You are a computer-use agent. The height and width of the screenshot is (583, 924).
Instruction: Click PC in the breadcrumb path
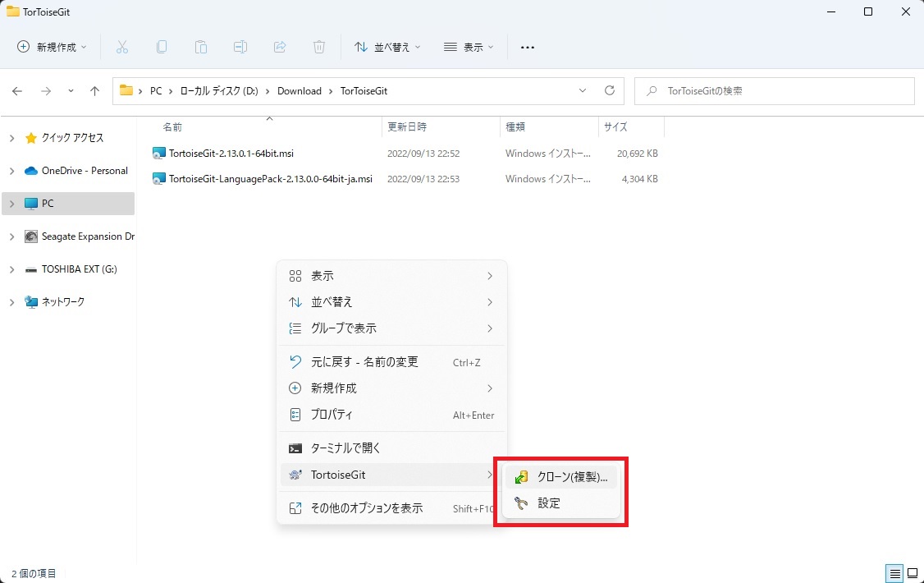pyautogui.click(x=156, y=91)
